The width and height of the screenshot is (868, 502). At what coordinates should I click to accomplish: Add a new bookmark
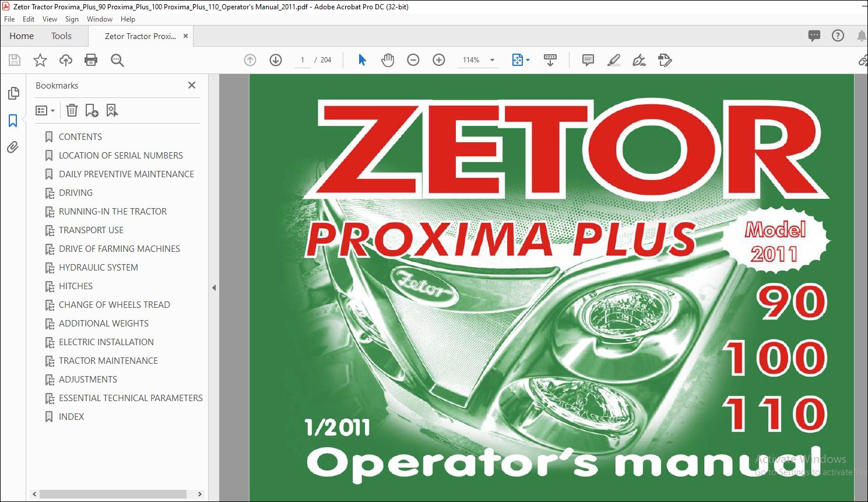92,110
